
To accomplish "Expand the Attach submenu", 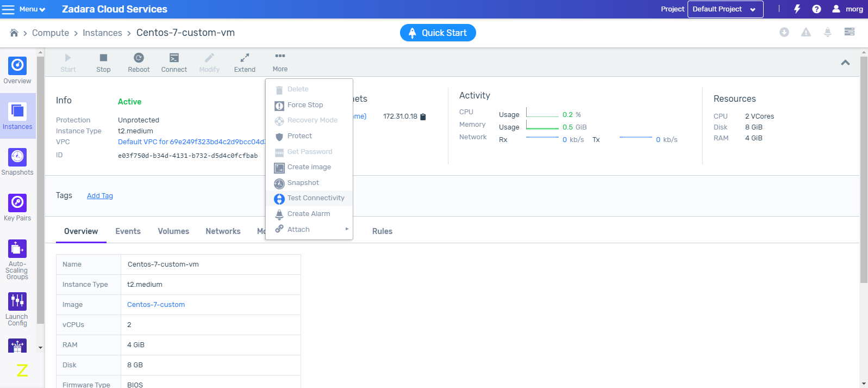I will pos(309,230).
